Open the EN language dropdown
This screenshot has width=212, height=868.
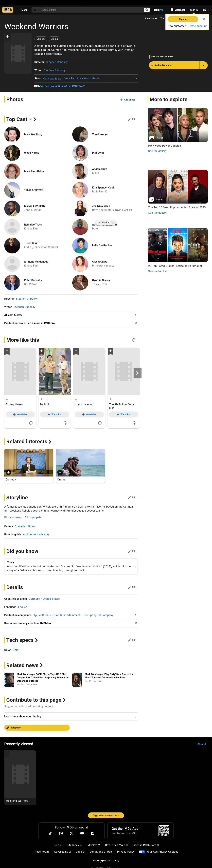pyautogui.click(x=206, y=10)
